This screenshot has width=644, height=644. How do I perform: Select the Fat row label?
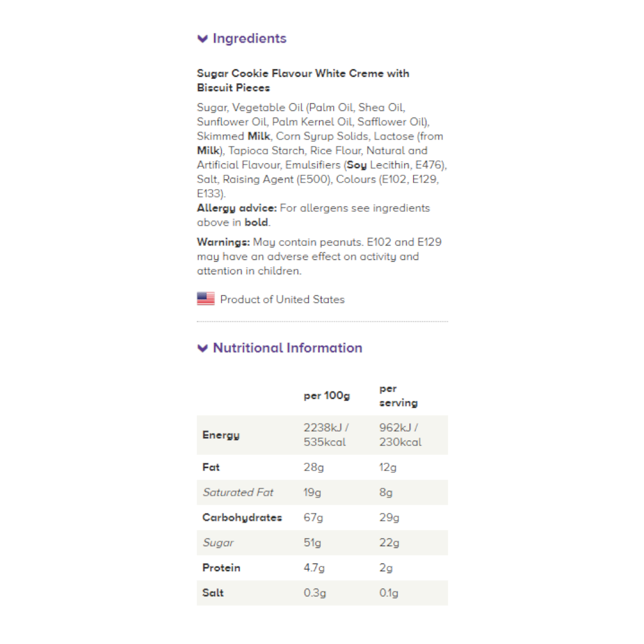pyautogui.click(x=211, y=467)
